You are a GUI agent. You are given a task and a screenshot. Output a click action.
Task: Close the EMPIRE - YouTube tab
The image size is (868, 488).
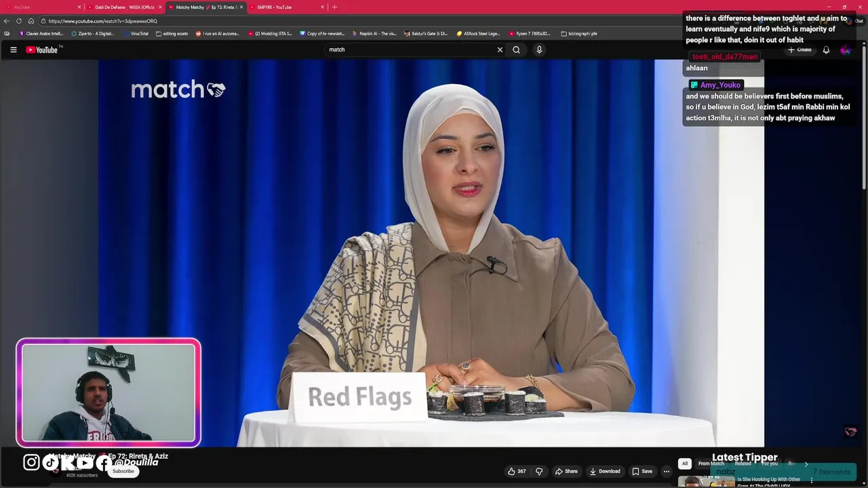click(322, 7)
